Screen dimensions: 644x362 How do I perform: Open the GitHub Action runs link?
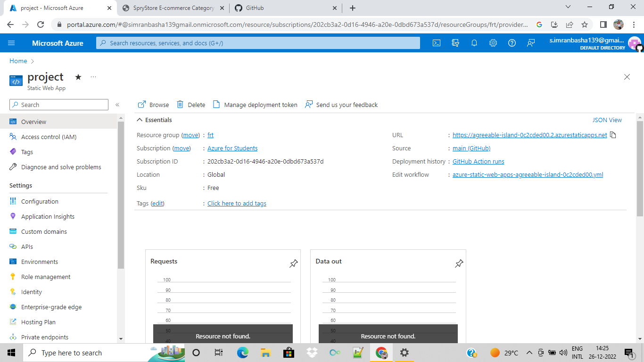click(x=478, y=161)
